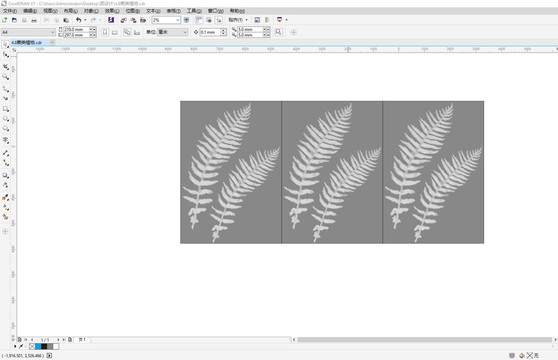558x360 pixels.
Task: Select the Crop tool in the toolbox
Action: pyautogui.click(x=5, y=67)
